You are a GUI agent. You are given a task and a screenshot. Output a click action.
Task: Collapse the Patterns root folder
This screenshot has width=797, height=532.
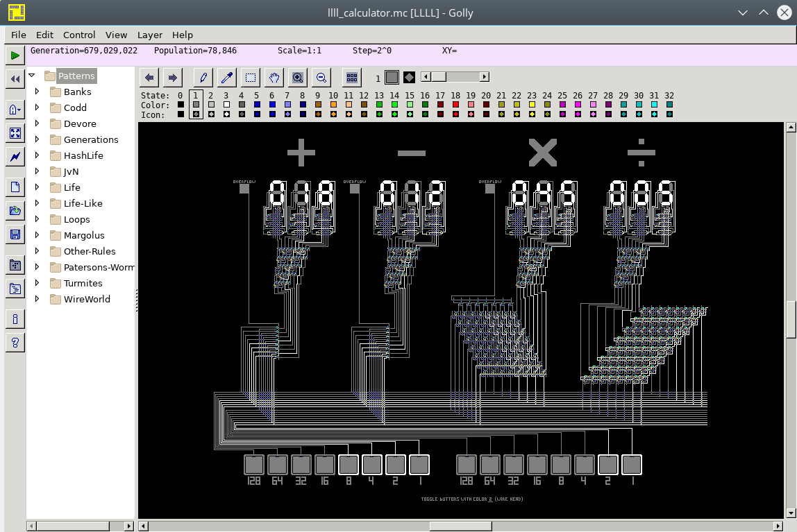point(31,76)
